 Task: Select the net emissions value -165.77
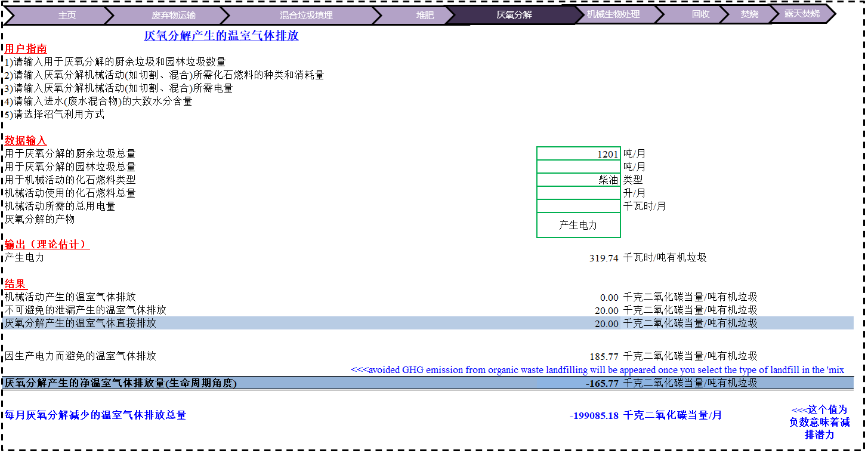(602, 384)
